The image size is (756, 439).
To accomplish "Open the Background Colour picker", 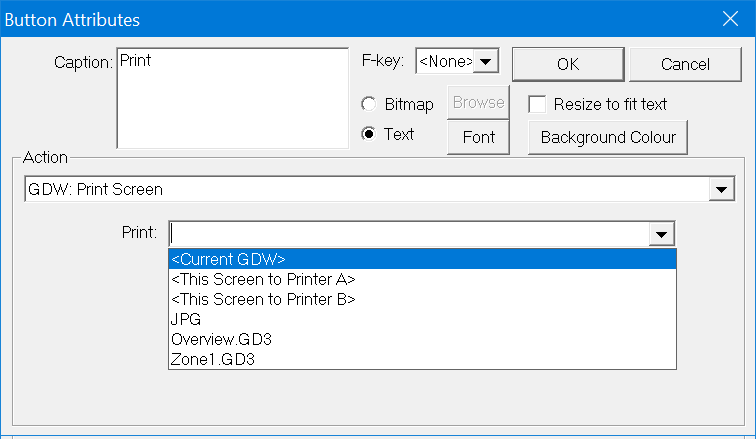I will [x=608, y=137].
